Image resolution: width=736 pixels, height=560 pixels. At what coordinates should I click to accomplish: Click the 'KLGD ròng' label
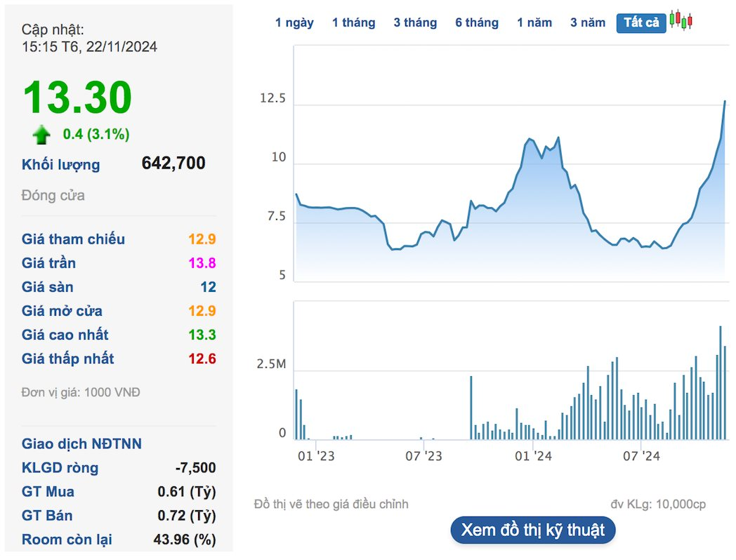click(x=60, y=467)
